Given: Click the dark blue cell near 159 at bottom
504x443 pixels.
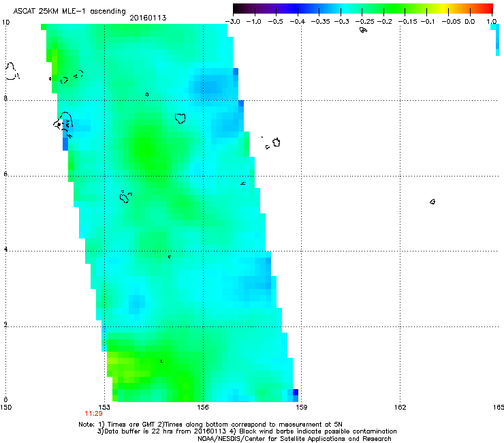Looking at the screenshot, I should pyautogui.click(x=296, y=392).
